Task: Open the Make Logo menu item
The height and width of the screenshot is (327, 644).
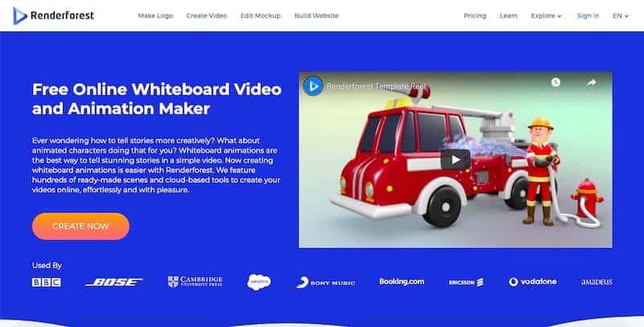Action: tap(155, 15)
